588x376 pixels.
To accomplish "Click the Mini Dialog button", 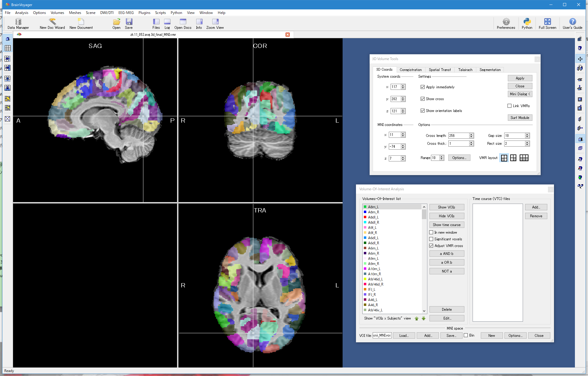I will [x=520, y=94].
